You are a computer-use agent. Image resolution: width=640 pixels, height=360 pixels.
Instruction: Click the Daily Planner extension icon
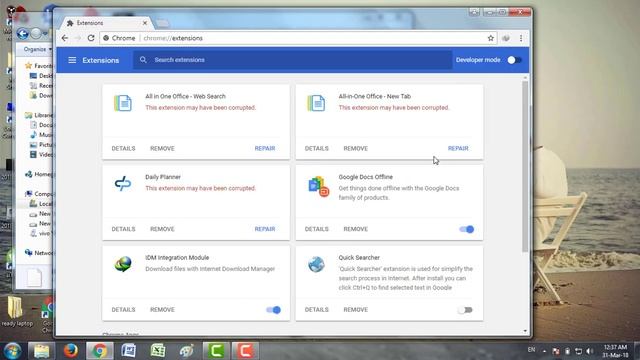(122, 184)
